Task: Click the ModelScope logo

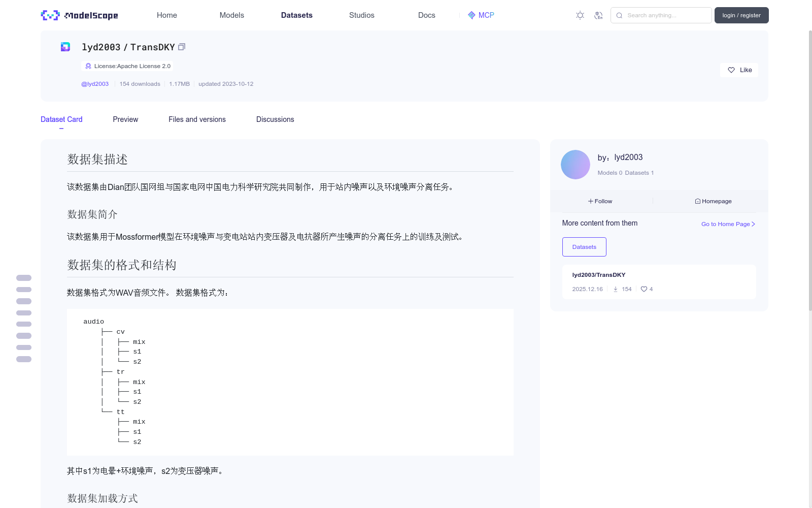Action: click(x=79, y=15)
